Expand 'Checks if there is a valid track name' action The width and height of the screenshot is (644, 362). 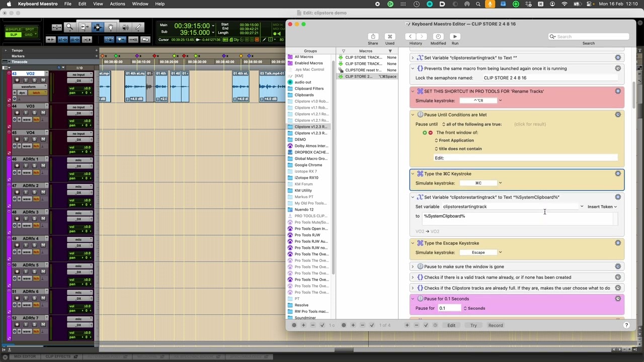[413, 277]
